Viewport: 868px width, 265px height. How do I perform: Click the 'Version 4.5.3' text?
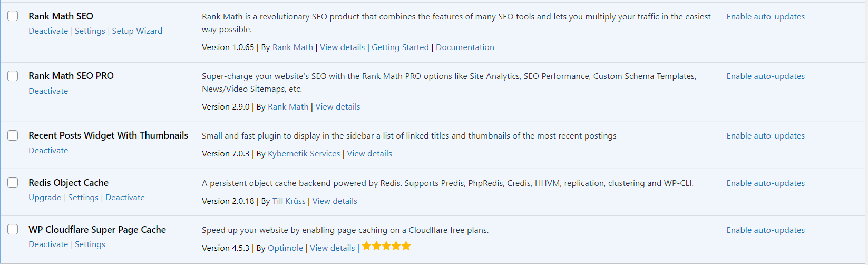[x=226, y=248]
